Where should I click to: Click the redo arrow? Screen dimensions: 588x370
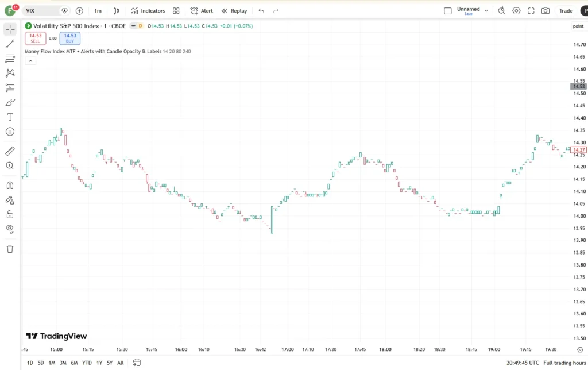point(276,11)
